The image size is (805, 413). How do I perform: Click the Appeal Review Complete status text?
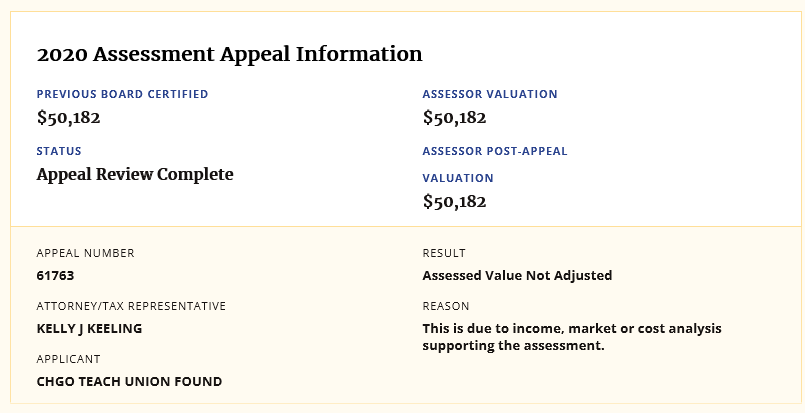pos(135,175)
